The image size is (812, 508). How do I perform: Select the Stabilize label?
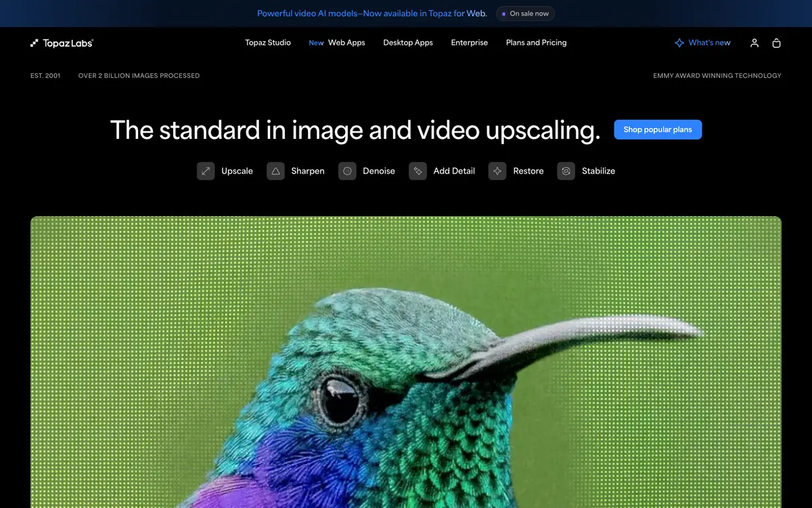(598, 171)
